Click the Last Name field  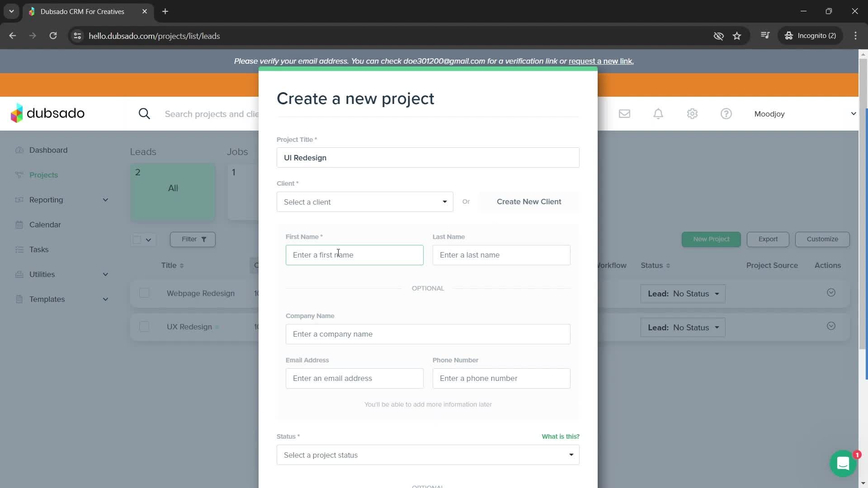click(501, 255)
